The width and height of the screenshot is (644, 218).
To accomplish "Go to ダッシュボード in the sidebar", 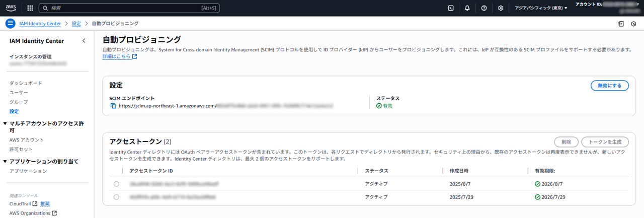I will (26, 83).
